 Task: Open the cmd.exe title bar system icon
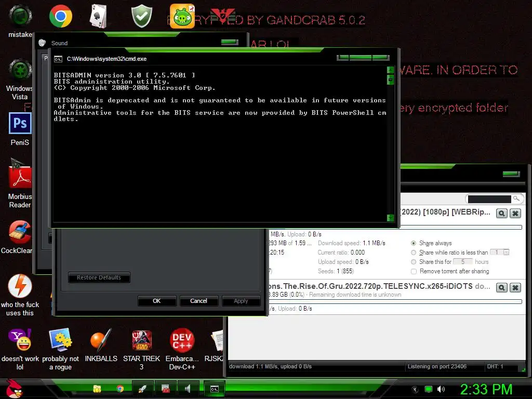tap(58, 59)
